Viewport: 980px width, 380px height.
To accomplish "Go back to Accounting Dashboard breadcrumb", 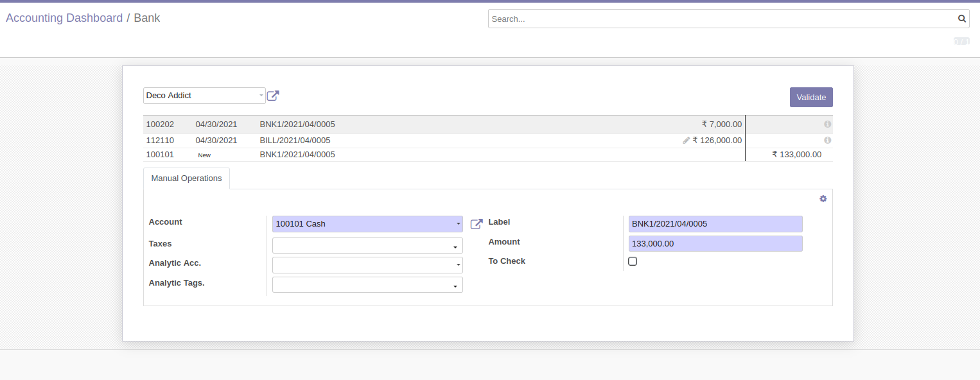I will pyautogui.click(x=64, y=18).
